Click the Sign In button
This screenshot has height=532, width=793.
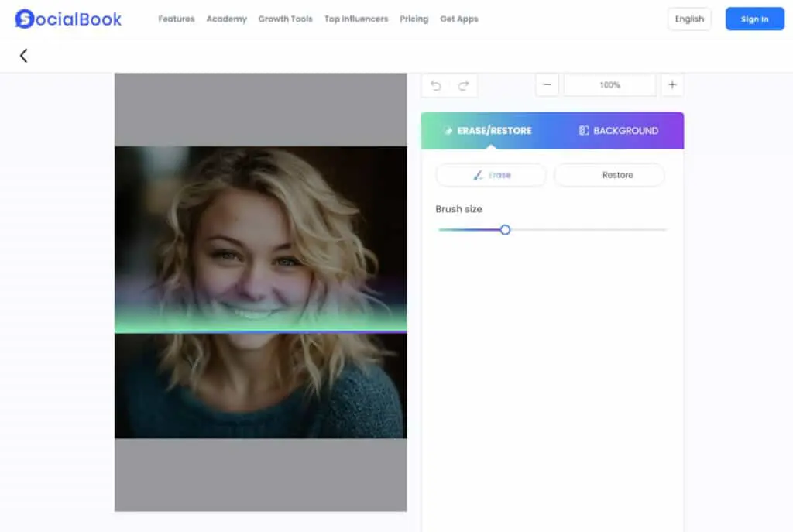pos(754,19)
